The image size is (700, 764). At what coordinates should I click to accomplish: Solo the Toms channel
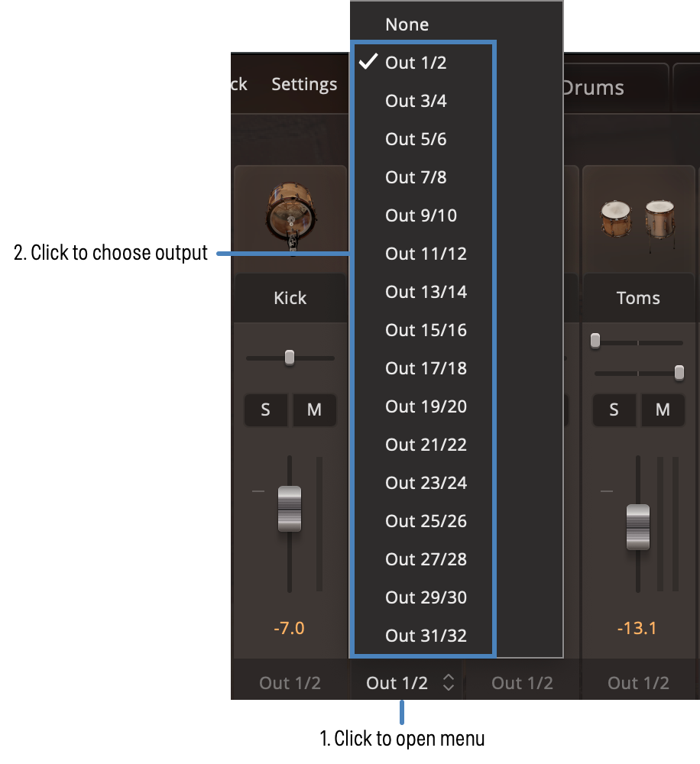614,410
